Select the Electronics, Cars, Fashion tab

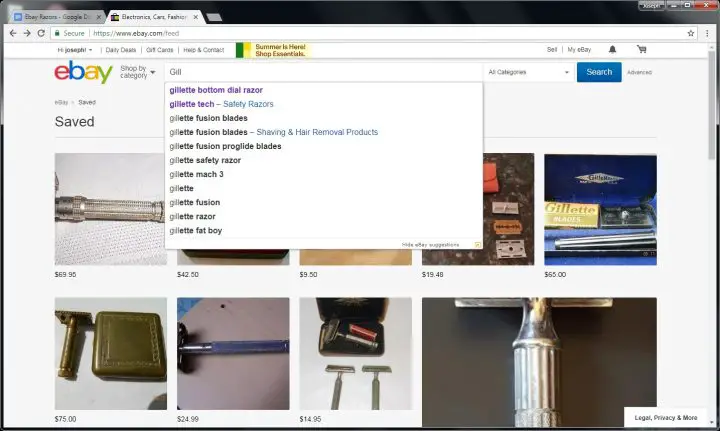pyautogui.click(x=154, y=17)
